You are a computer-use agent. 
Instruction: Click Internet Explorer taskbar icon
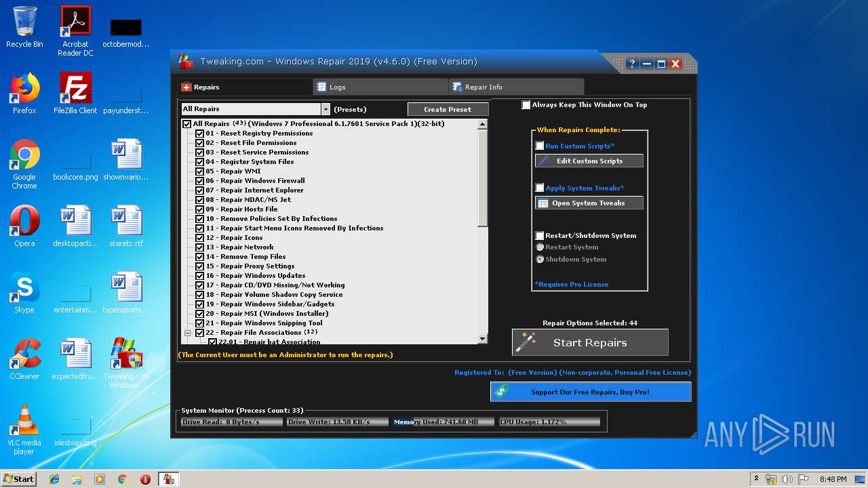(x=54, y=479)
